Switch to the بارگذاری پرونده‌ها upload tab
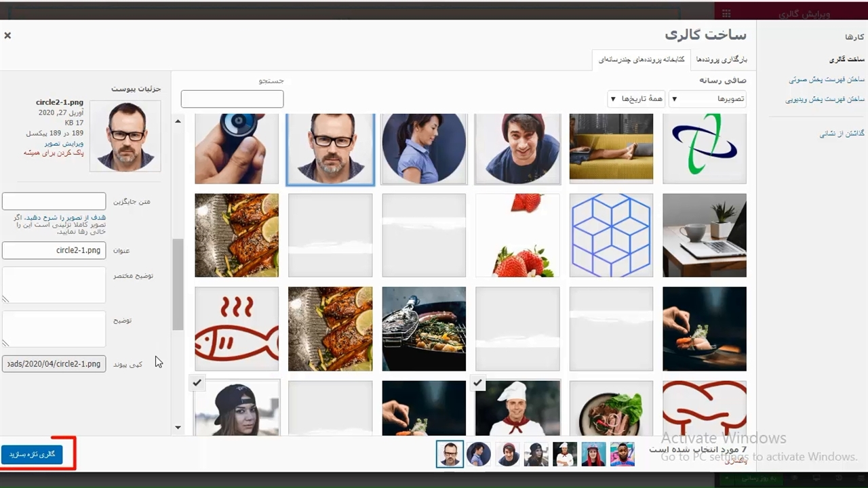 (722, 60)
